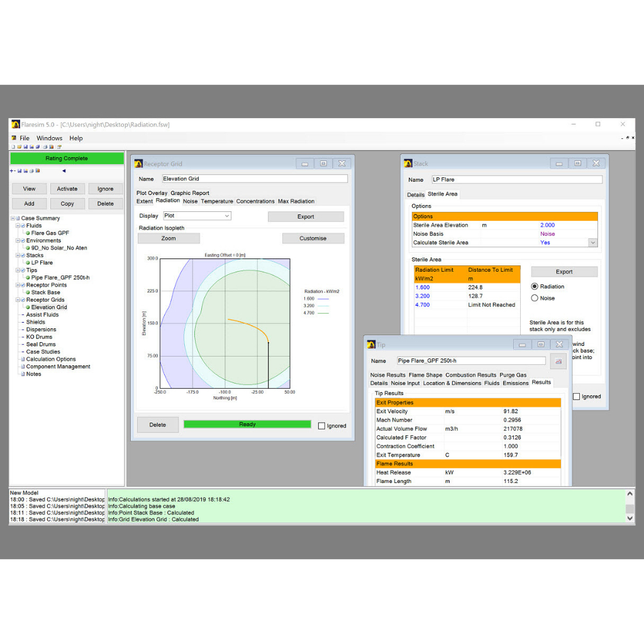
Task: Click the chart icon beside Tip name field
Action: 558,361
